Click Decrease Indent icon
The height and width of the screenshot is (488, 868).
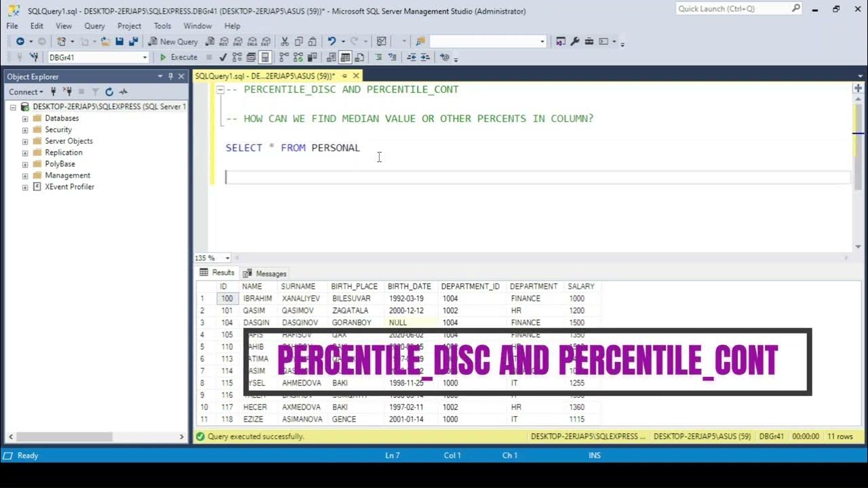point(412,58)
